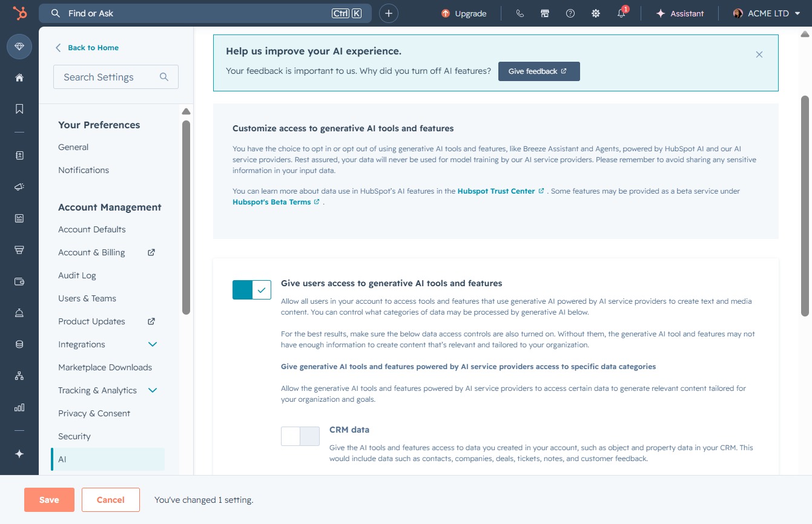Screen dimensions: 812x524
Task: Open the plus quick-create button
Action: [389, 13]
